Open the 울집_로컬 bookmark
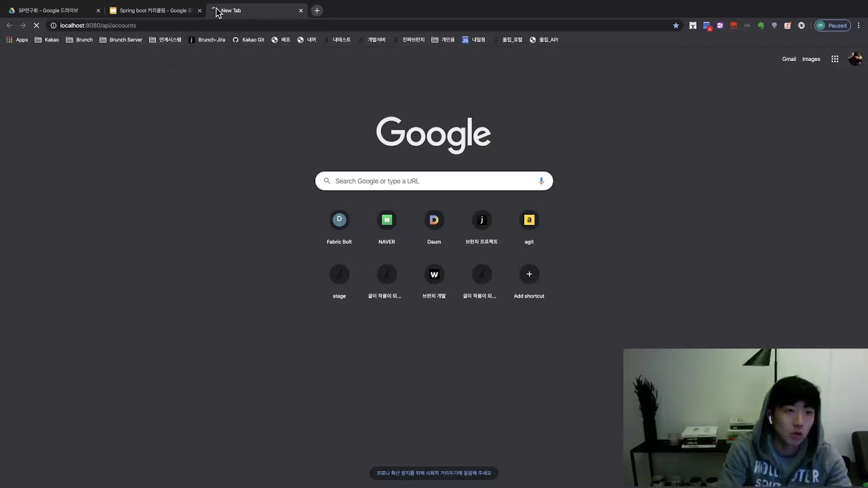Screen dimensions: 868x488 507,40
